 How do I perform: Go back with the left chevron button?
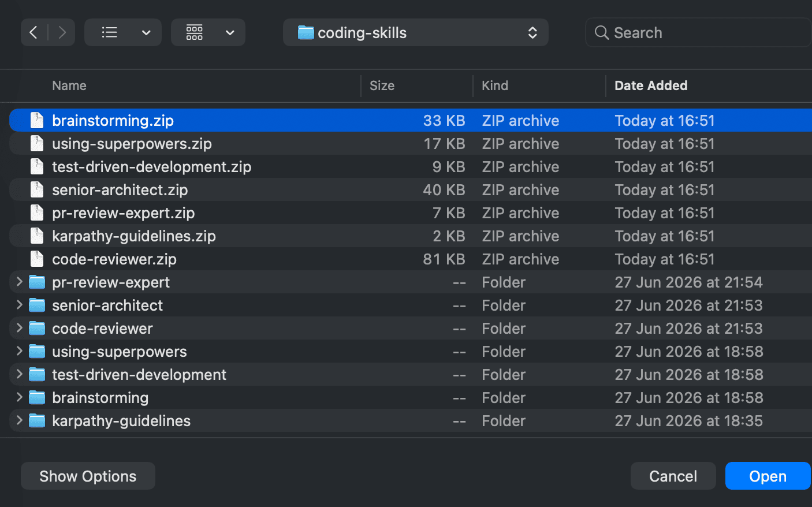33,32
